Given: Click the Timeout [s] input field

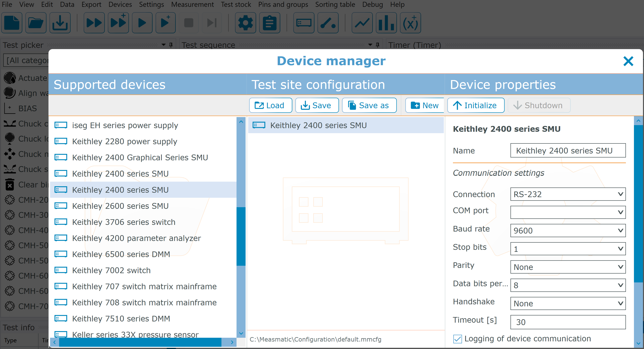Looking at the screenshot, I should point(568,322).
